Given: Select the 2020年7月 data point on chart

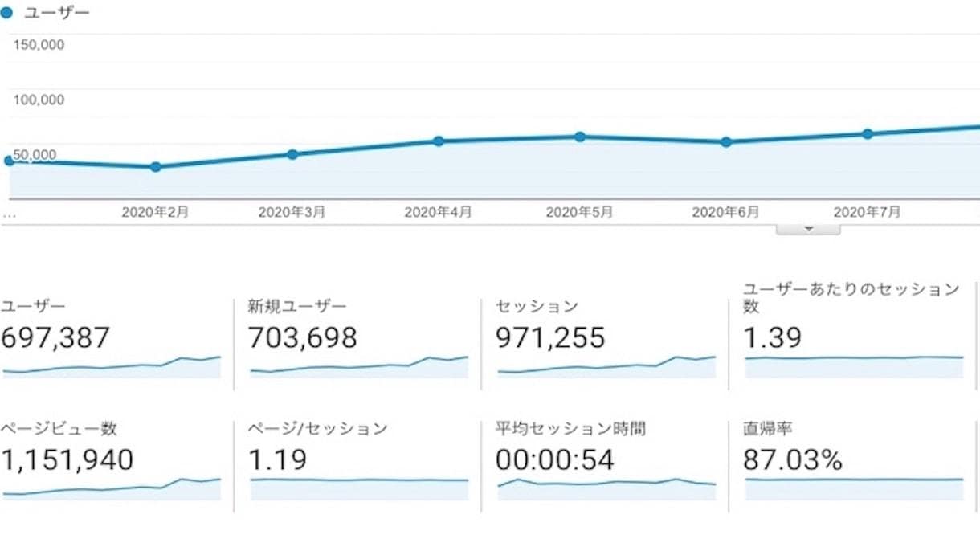Looking at the screenshot, I should pyautogui.click(x=868, y=134).
